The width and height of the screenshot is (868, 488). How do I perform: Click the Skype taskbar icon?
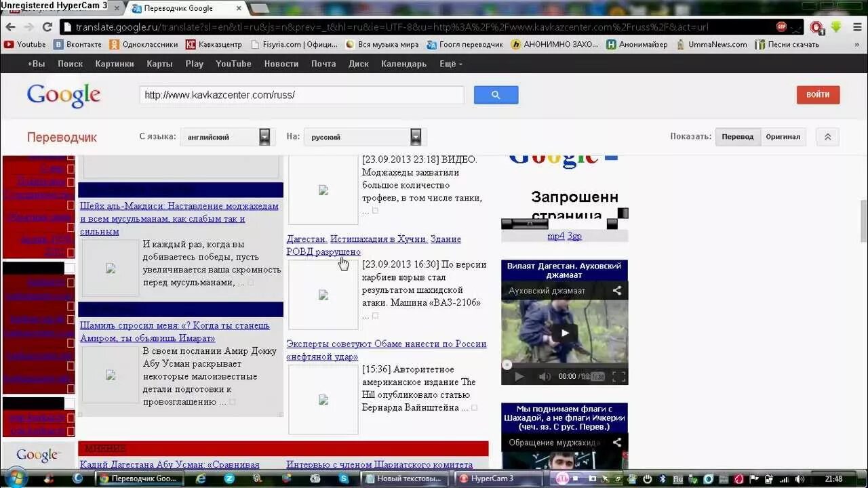pos(344,479)
